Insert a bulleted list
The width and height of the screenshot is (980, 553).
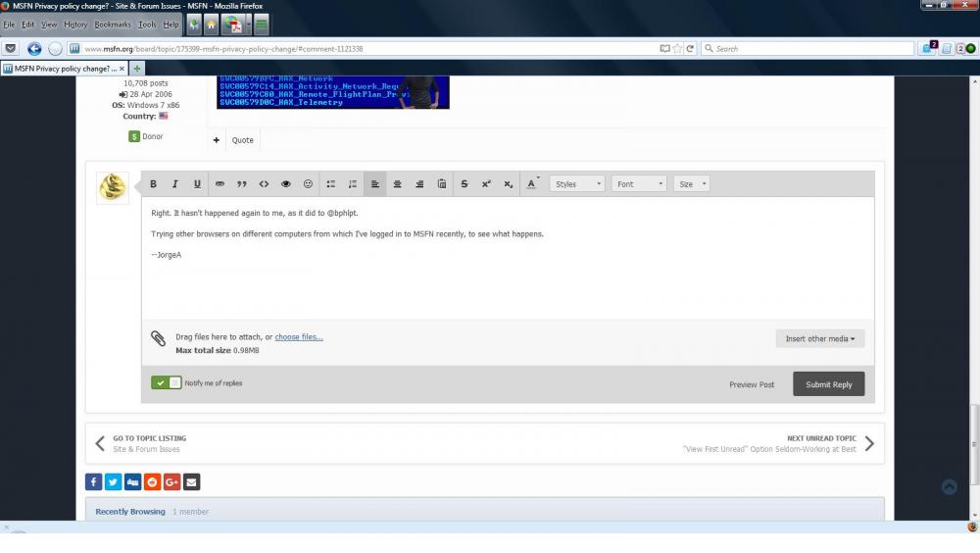[x=331, y=184]
